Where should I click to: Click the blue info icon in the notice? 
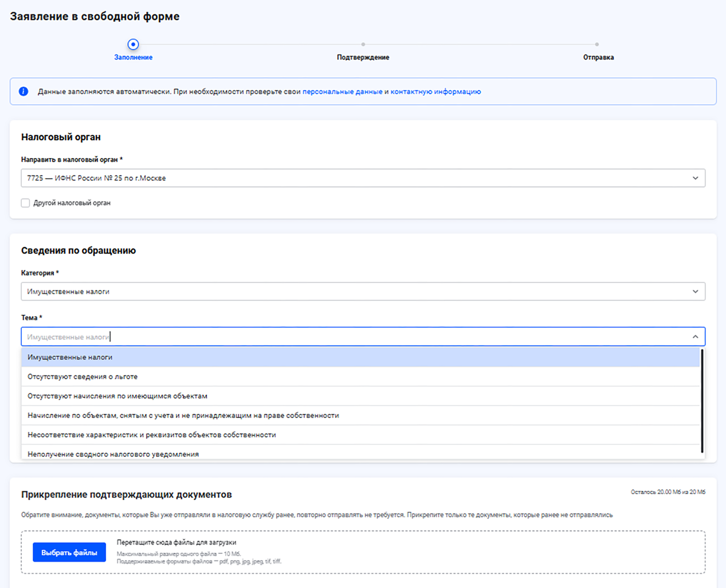coord(23,91)
